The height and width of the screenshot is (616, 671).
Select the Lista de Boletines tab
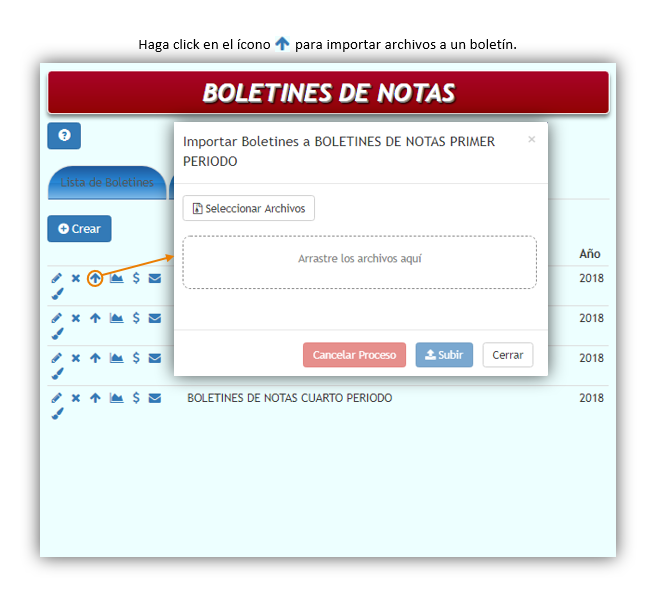[107, 183]
